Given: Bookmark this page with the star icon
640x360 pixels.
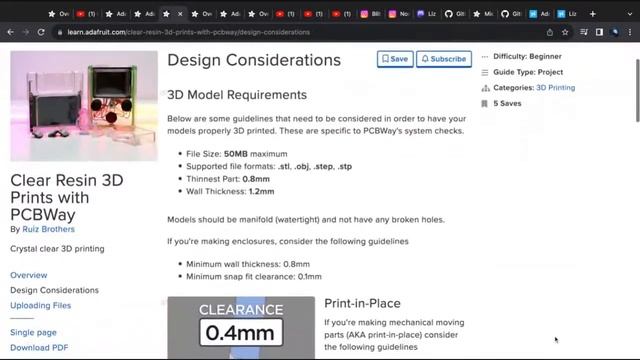Looking at the screenshot, I should pos(565,32).
